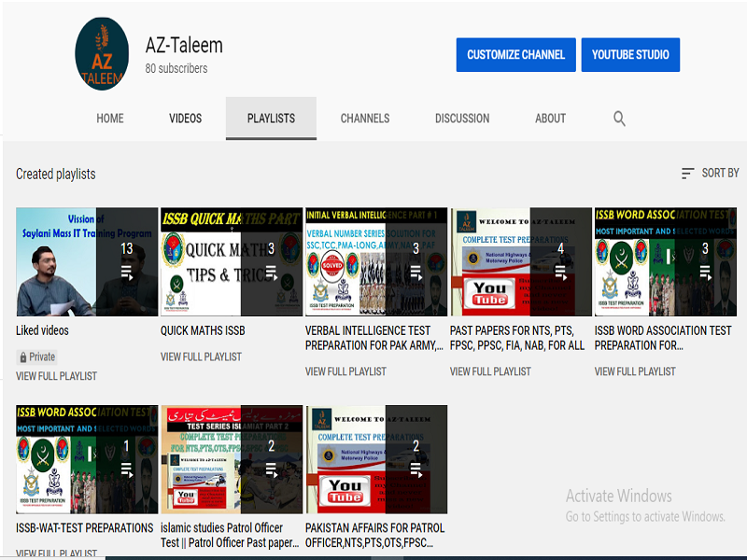Screen dimensions: 747x560
Task: Click playlist icon on Pakistan Affairs thumbnail
Action: (x=416, y=470)
